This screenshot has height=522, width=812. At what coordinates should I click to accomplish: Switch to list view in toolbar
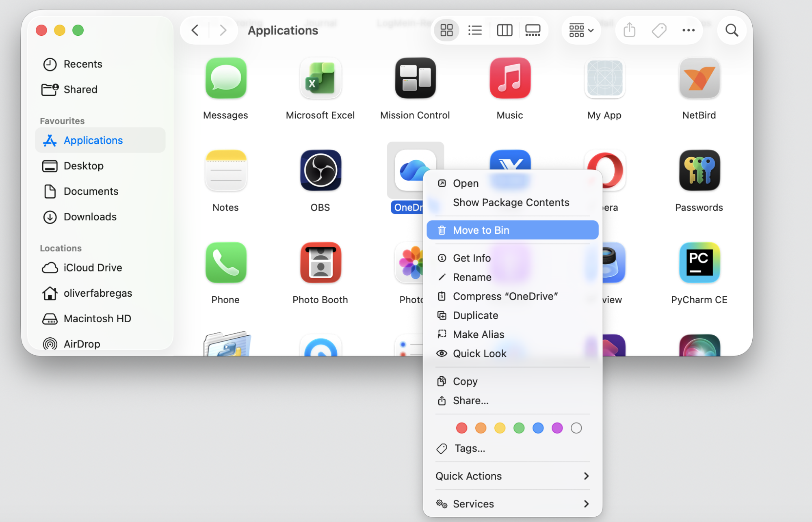click(x=475, y=30)
